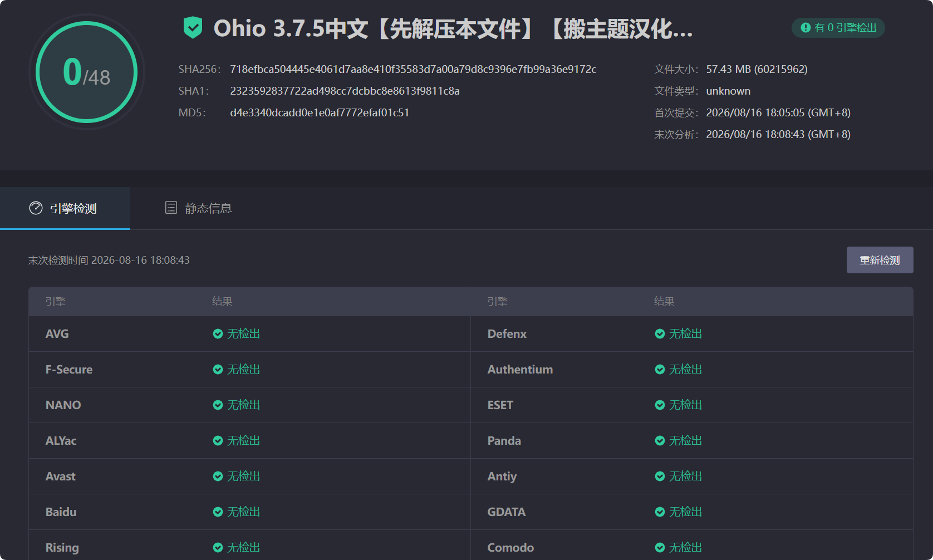This screenshot has width=933, height=560.
Task: Select the SHA256 hash value
Action: pyautogui.click(x=413, y=69)
